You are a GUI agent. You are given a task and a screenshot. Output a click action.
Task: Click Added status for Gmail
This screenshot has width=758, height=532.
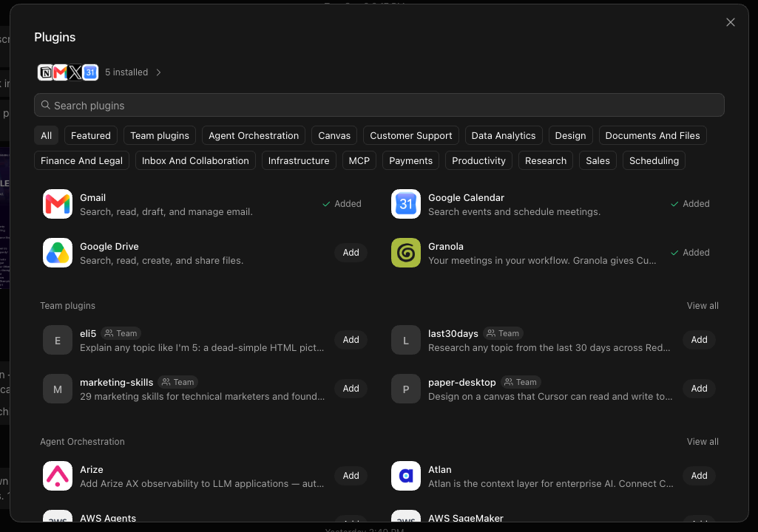[x=342, y=204]
